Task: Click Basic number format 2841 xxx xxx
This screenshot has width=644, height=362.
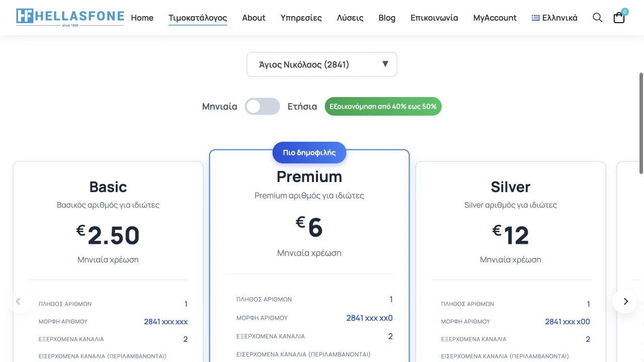Action: click(166, 321)
